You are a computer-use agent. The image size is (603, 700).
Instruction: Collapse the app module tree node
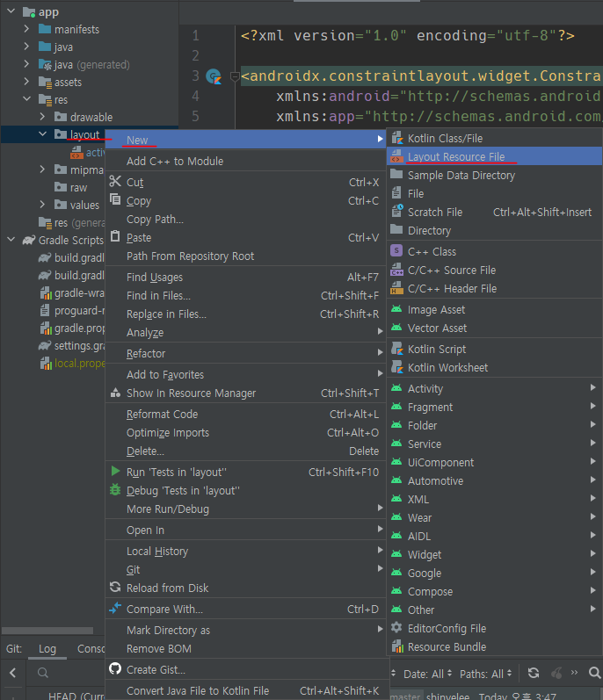point(11,11)
